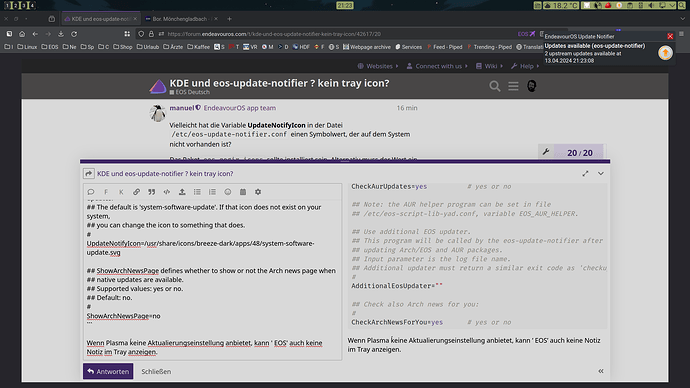The image size is (690, 388).
Task: Insert a date with the calendar icon
Action: click(x=243, y=192)
